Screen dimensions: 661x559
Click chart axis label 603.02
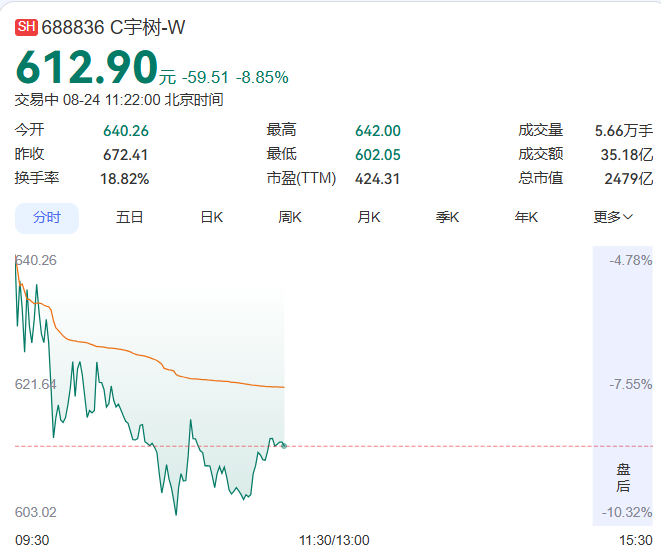click(x=35, y=512)
